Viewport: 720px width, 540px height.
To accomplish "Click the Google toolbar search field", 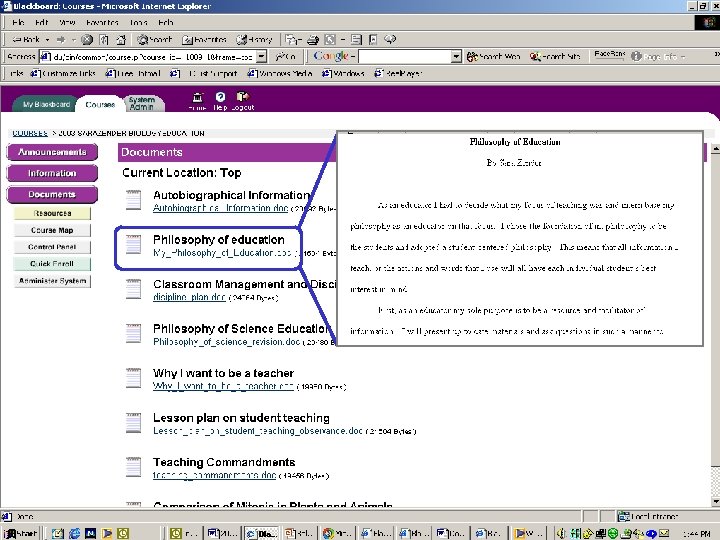I will [x=405, y=56].
